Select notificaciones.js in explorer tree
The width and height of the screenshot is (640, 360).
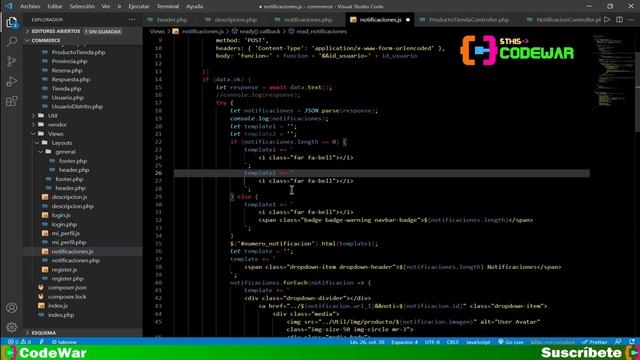[x=72, y=251]
